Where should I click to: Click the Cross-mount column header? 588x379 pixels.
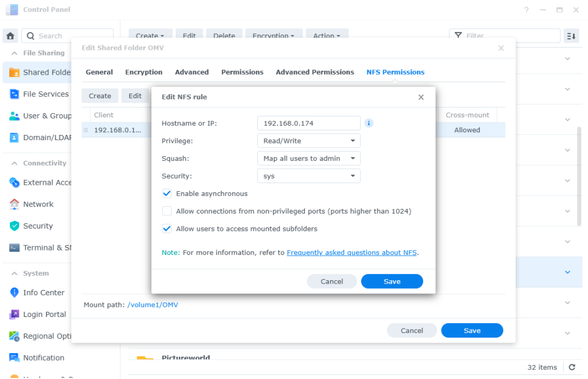tap(467, 115)
